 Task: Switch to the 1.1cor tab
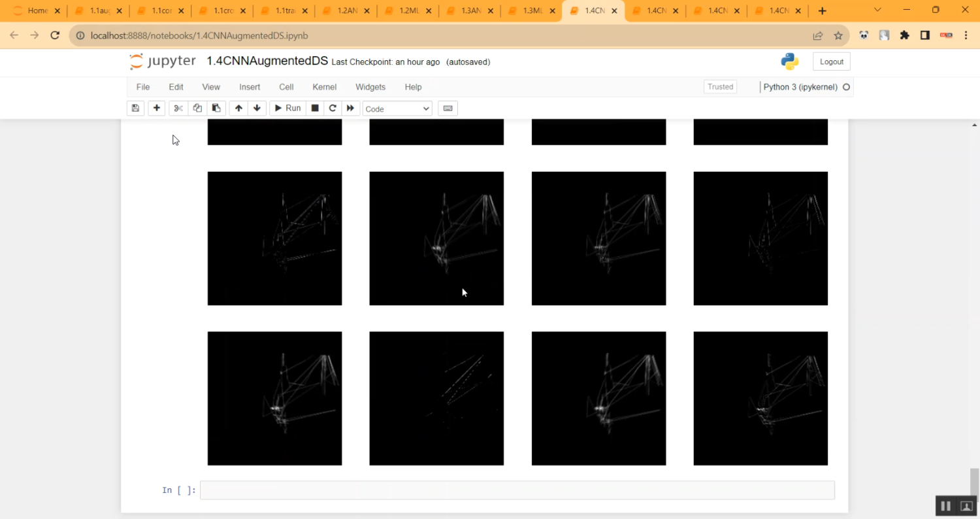pos(160,11)
